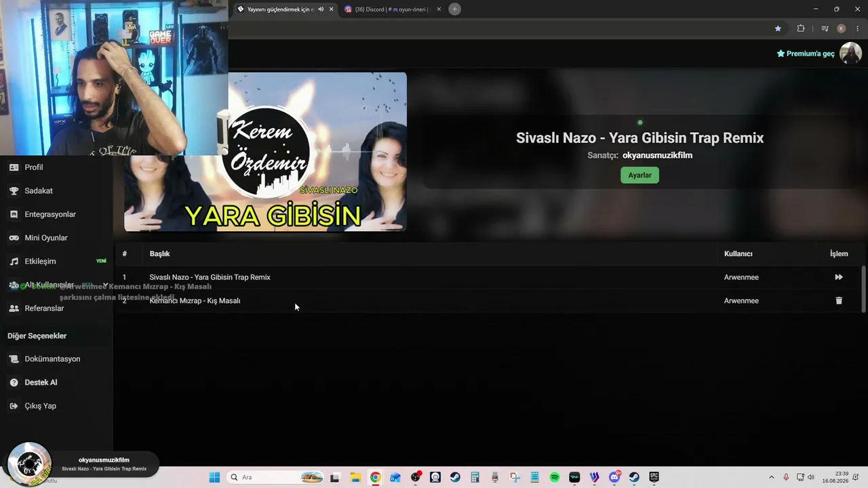Screen dimensions: 868x488
Task: Skip the Sivaslı Nazo track in the queue
Action: click(839, 277)
